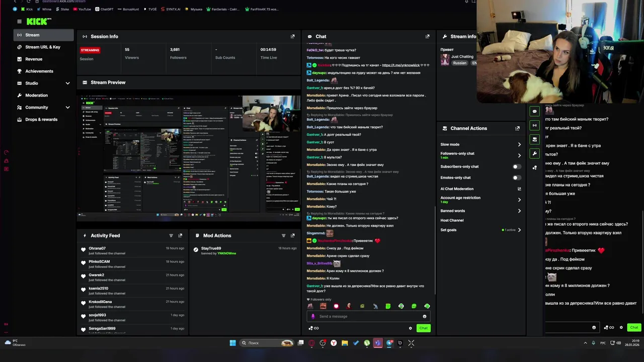The image size is (644, 362).
Task: Open the Stake browser bookmark
Action: click(62, 9)
